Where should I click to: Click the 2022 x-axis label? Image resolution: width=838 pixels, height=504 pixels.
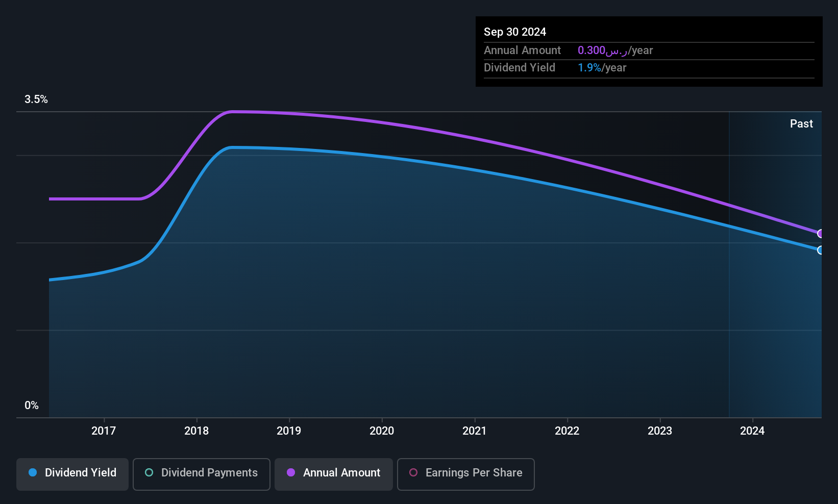567,431
